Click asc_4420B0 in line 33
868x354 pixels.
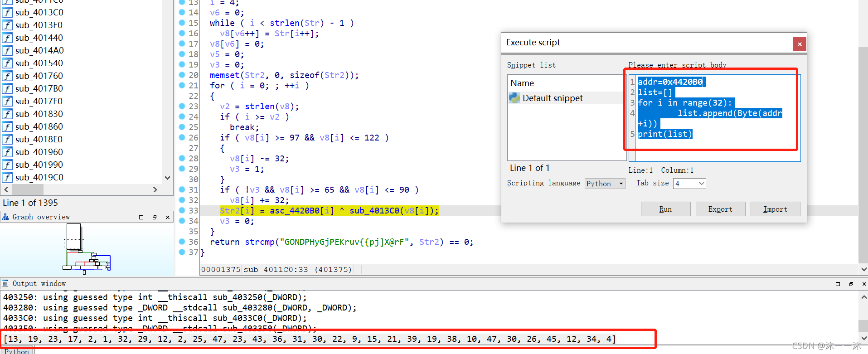[x=295, y=211]
